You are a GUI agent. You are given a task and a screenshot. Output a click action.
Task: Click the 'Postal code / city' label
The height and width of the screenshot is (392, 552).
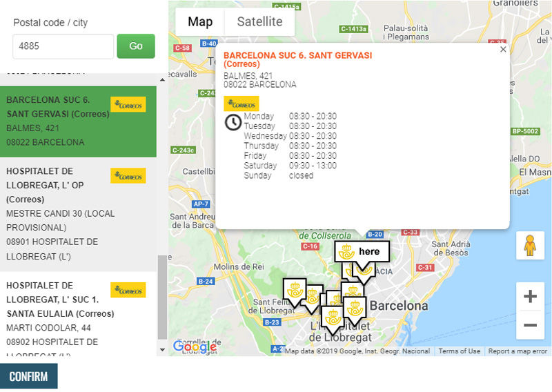(x=50, y=23)
